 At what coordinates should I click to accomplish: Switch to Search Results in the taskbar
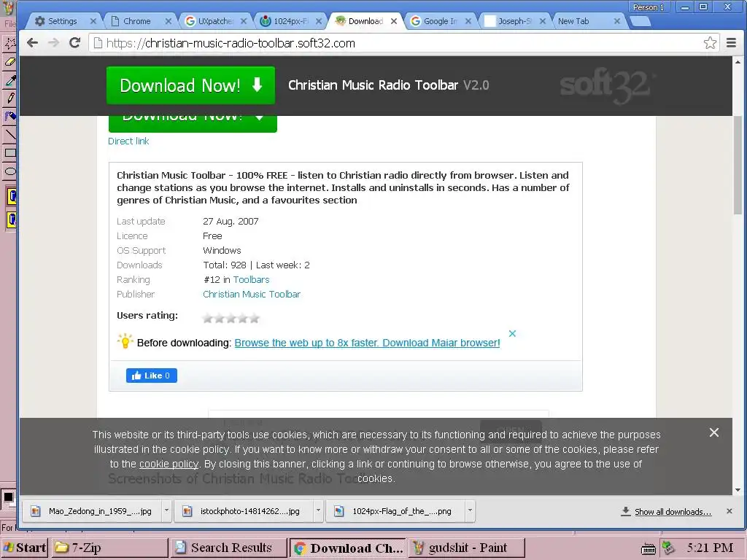tap(228, 548)
